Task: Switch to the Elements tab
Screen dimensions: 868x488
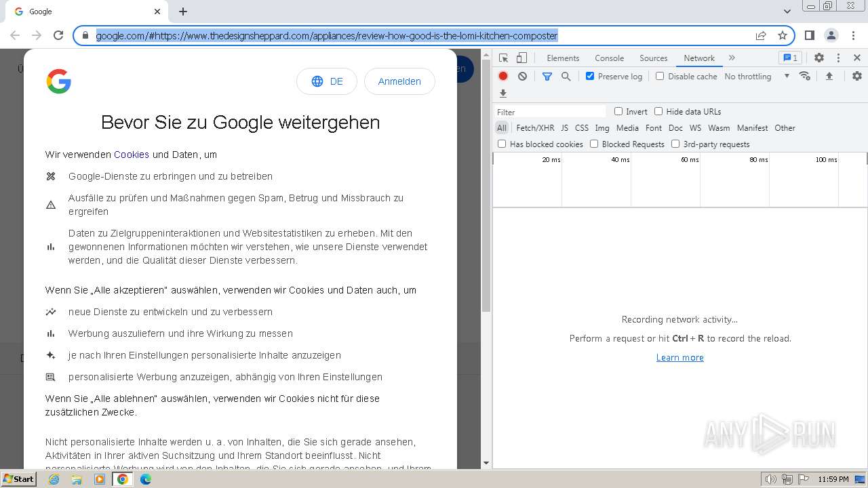Action: click(x=563, y=58)
